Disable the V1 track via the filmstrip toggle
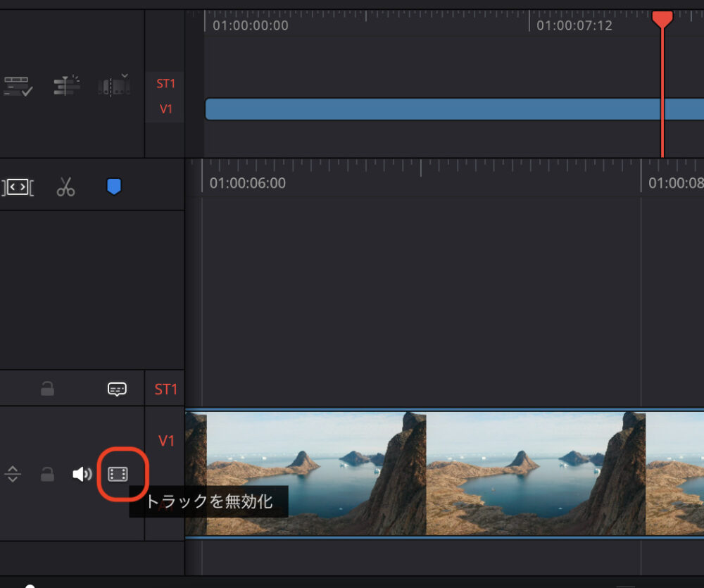 (118, 474)
